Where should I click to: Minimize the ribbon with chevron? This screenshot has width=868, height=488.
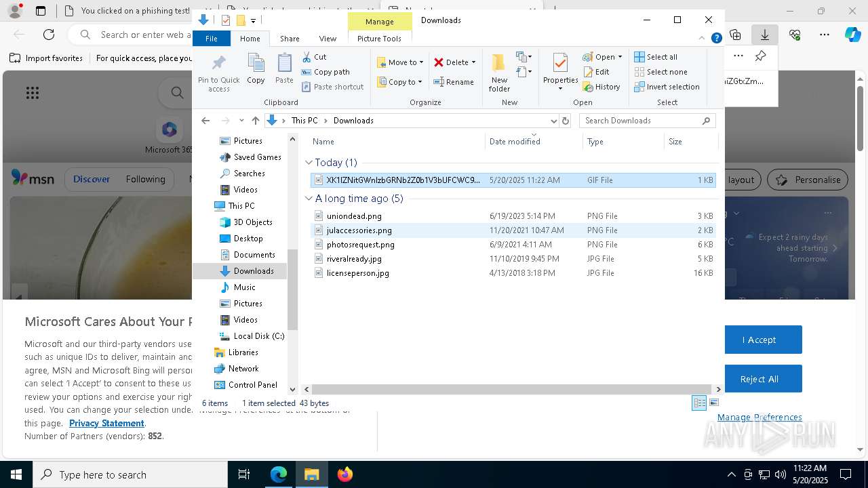pos(703,39)
